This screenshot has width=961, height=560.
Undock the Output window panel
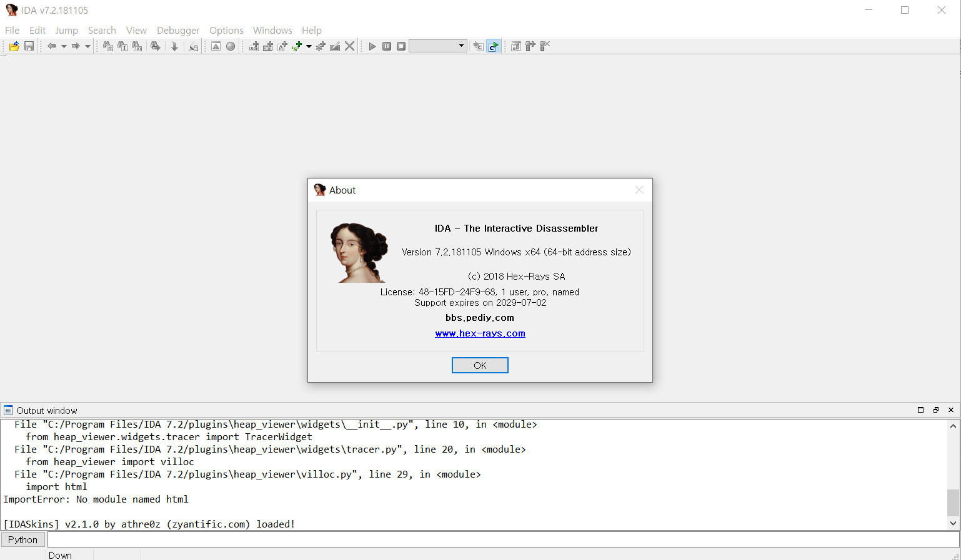click(936, 410)
